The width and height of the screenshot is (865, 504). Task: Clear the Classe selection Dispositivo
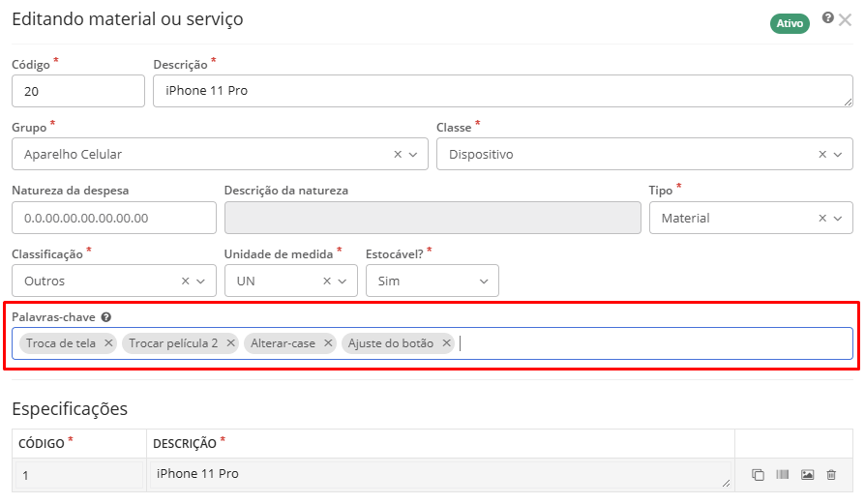(x=822, y=155)
